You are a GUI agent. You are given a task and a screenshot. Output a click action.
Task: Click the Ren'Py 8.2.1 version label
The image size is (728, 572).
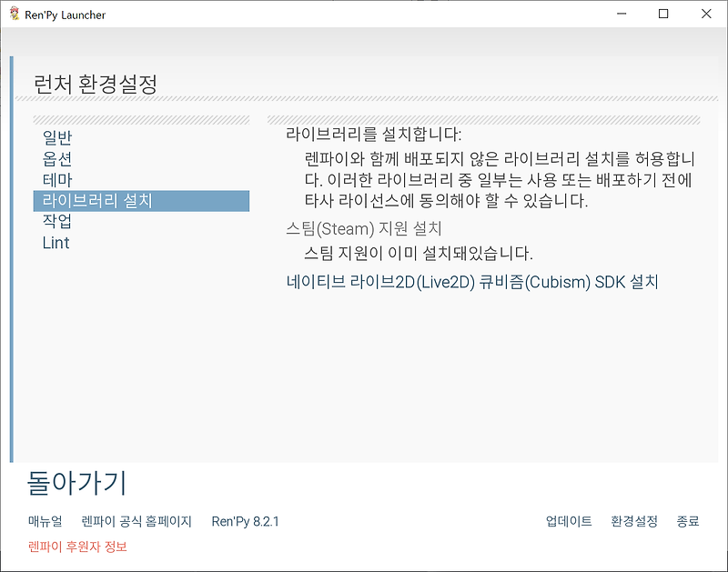(243, 522)
